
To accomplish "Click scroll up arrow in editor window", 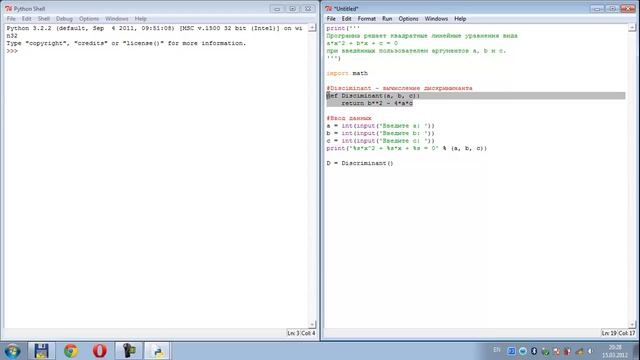I will (x=632, y=28).
